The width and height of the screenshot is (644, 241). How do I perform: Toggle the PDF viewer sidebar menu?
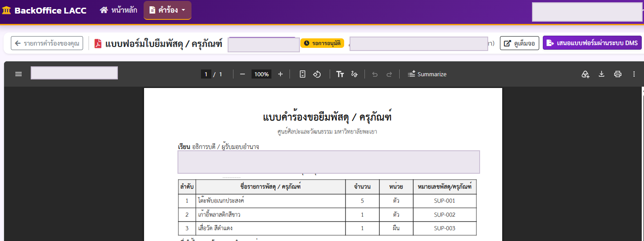coord(19,74)
